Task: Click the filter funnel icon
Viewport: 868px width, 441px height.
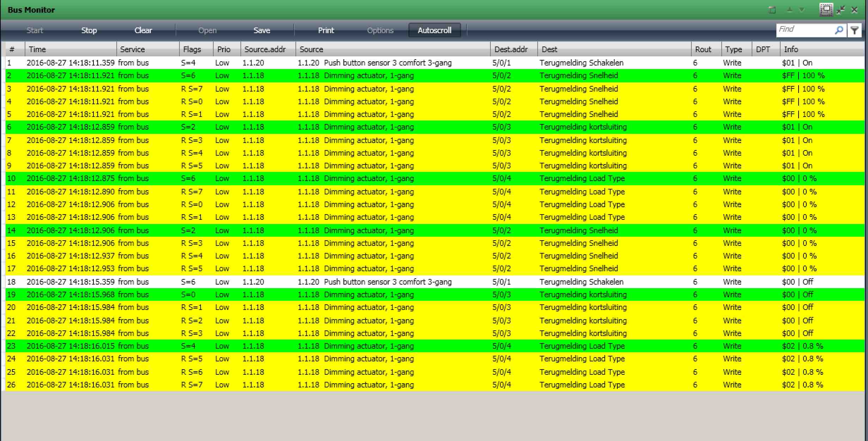Action: pos(854,30)
